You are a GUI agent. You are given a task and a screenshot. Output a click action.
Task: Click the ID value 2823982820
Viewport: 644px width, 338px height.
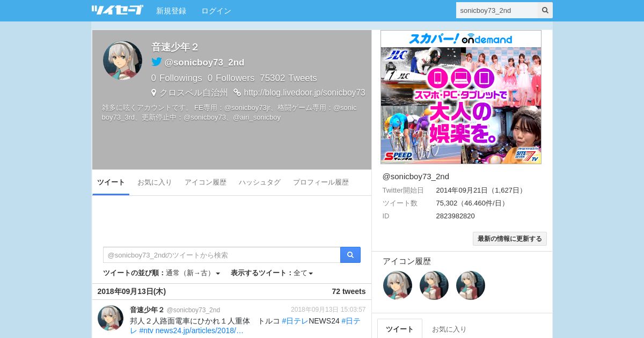coord(456,216)
